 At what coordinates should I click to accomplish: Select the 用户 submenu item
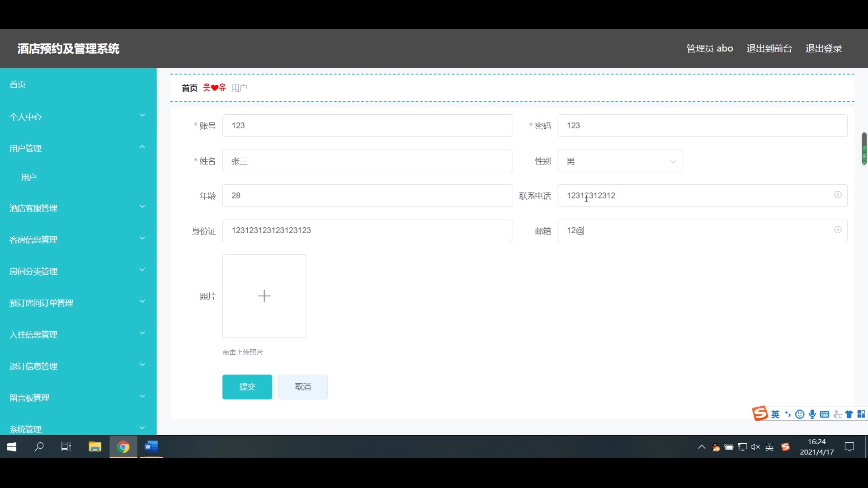point(29,178)
